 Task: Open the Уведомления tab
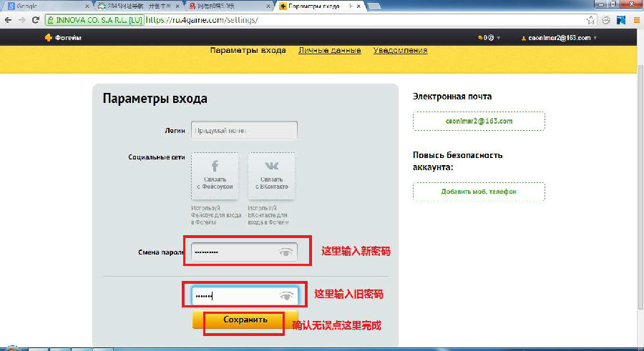[400, 50]
